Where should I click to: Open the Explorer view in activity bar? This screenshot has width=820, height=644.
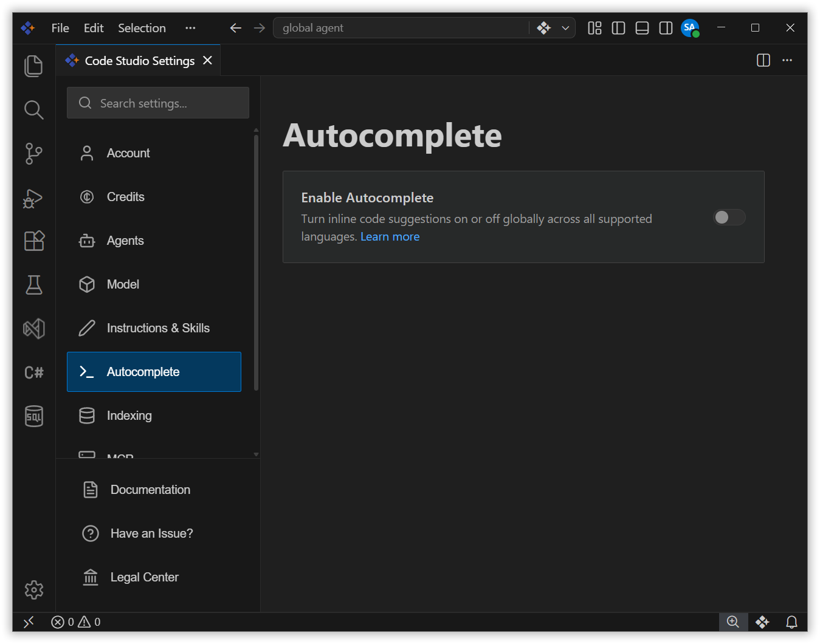coord(33,66)
